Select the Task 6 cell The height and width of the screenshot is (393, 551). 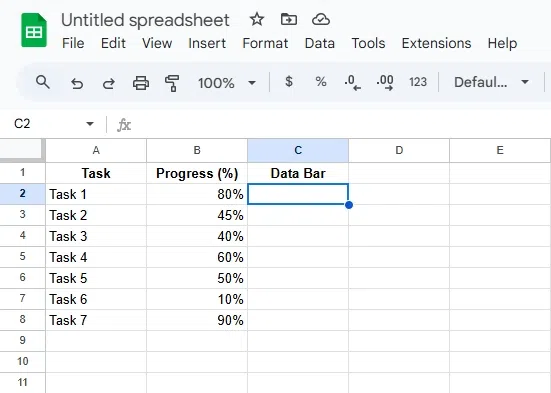pyautogui.click(x=96, y=299)
